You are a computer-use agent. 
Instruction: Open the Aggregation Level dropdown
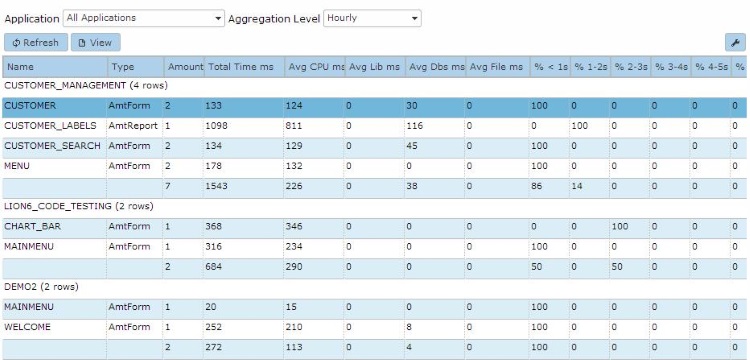tap(372, 18)
